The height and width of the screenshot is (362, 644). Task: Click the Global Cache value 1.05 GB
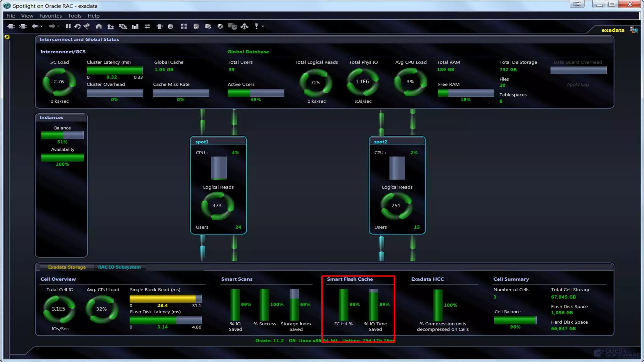[164, 70]
